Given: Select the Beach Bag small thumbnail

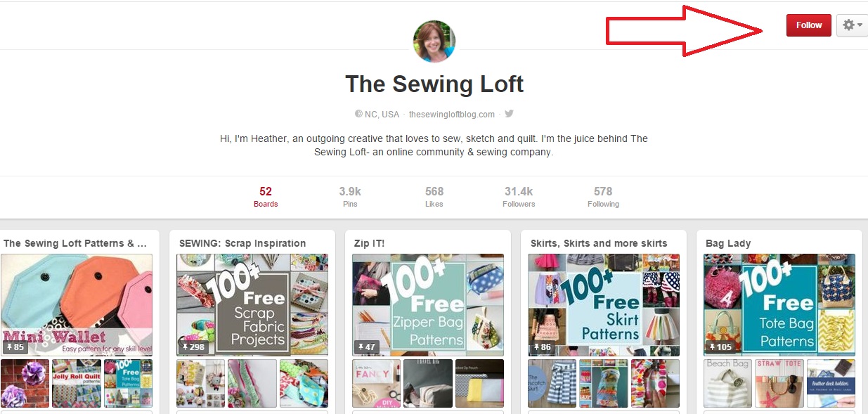Looking at the screenshot, I should tap(728, 384).
